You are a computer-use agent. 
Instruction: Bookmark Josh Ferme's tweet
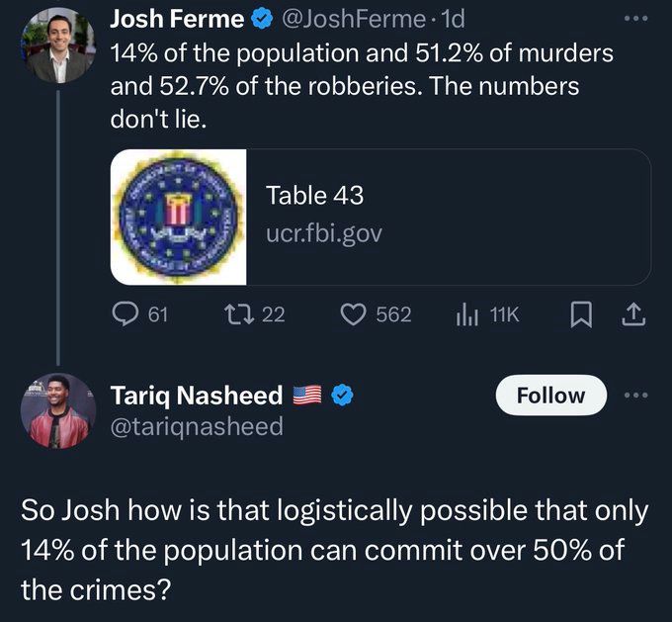582,314
